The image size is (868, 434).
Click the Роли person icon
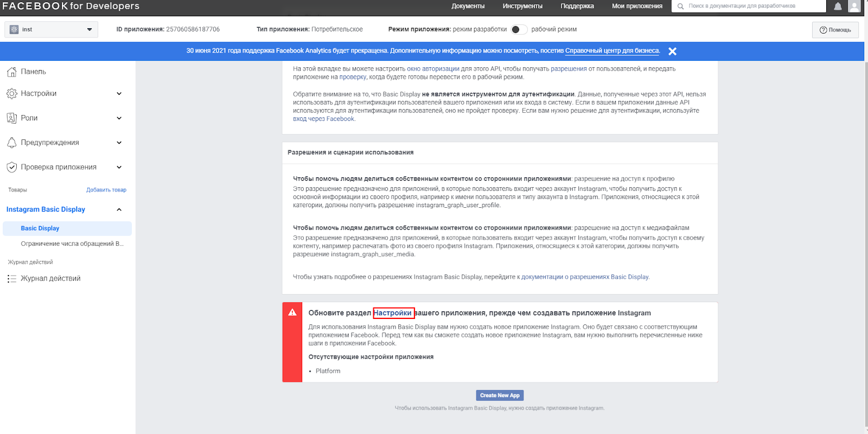pos(11,118)
